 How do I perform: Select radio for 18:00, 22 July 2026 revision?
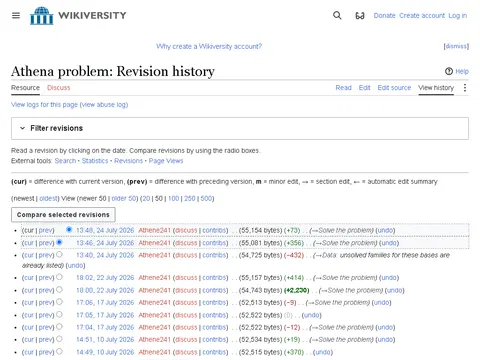click(59, 289)
